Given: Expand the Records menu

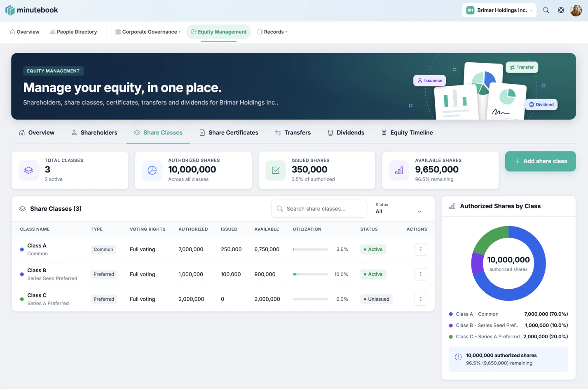Looking at the screenshot, I should pyautogui.click(x=272, y=32).
